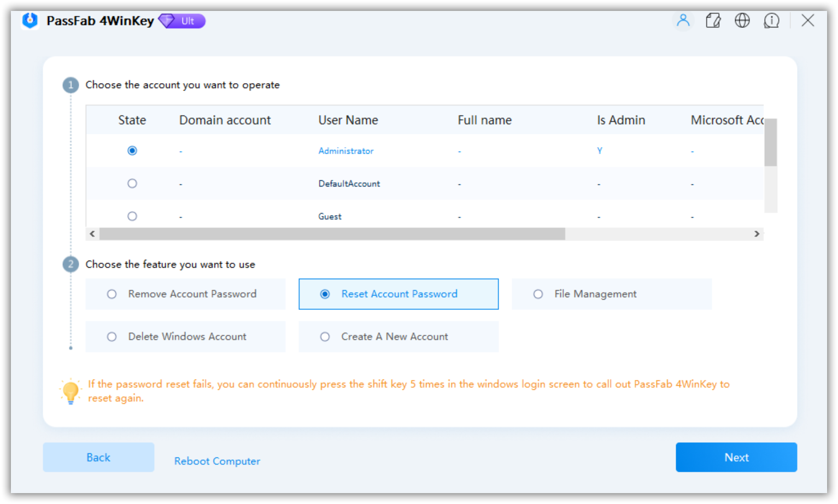
Task: Click the lightbulb tip icon
Action: 70,391
